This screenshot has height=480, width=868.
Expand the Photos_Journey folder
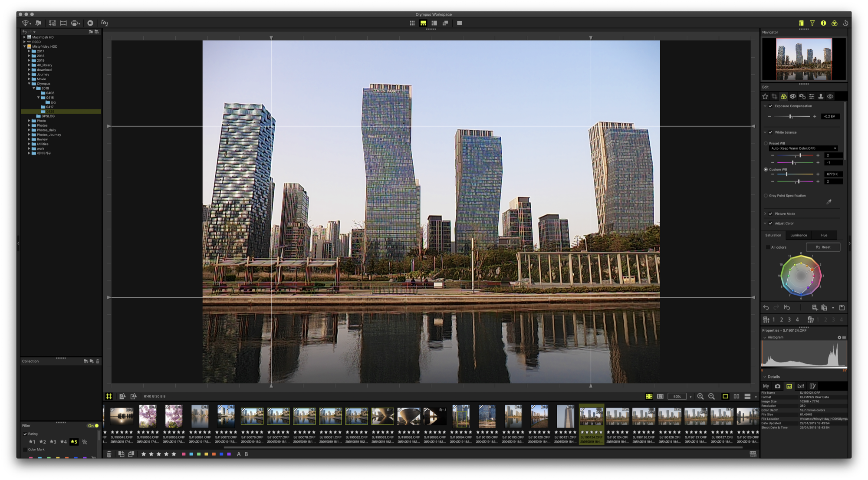coord(29,135)
